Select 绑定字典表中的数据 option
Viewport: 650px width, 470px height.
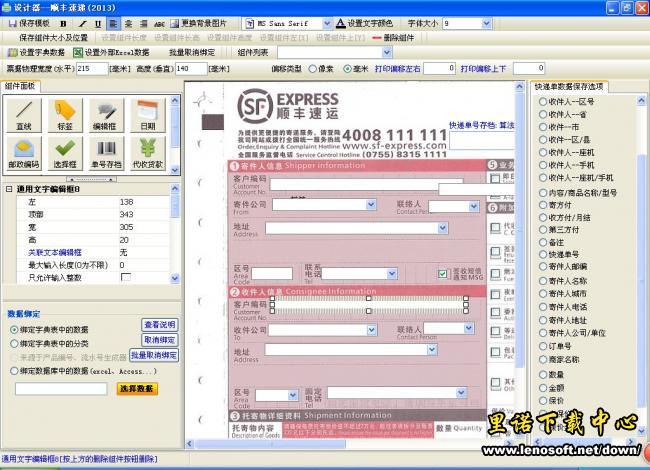pos(14,330)
